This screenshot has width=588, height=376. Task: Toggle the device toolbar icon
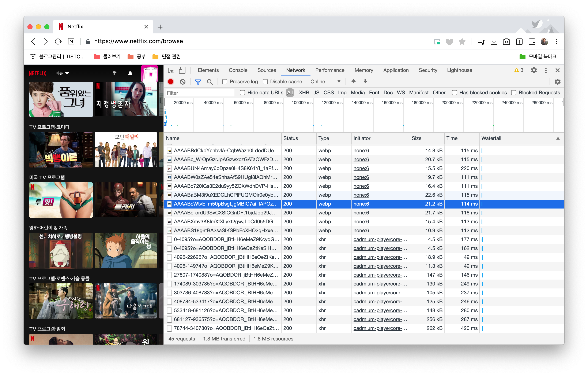pyautogui.click(x=182, y=70)
